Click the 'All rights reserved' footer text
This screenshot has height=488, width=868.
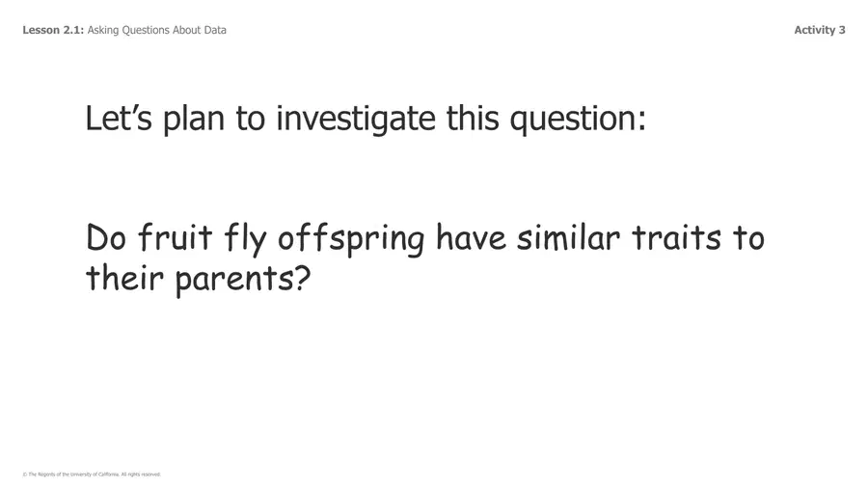pos(141,474)
